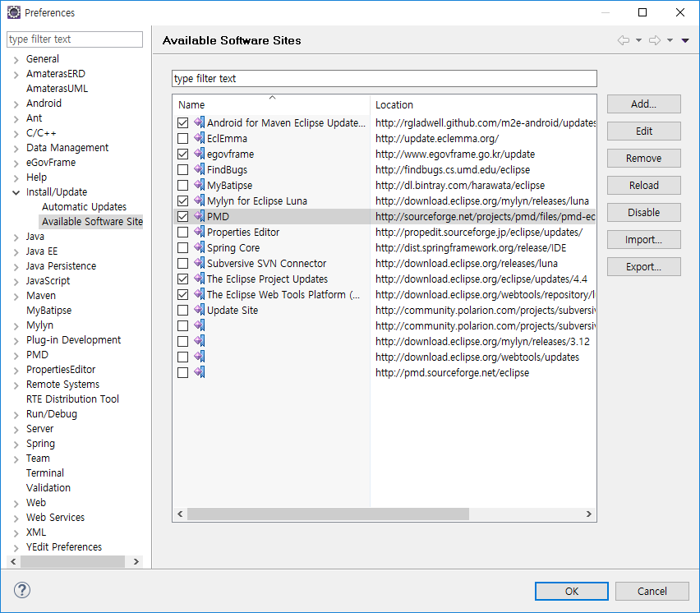Uncheck the egovframe site checkbox
This screenshot has width=700, height=613.
point(182,154)
